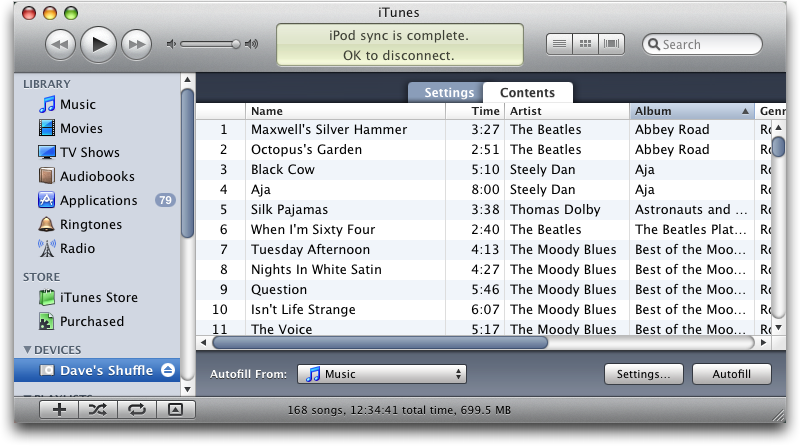Select song Octopus's Garden
Viewport: 800px width, 446px height.
tap(306, 150)
